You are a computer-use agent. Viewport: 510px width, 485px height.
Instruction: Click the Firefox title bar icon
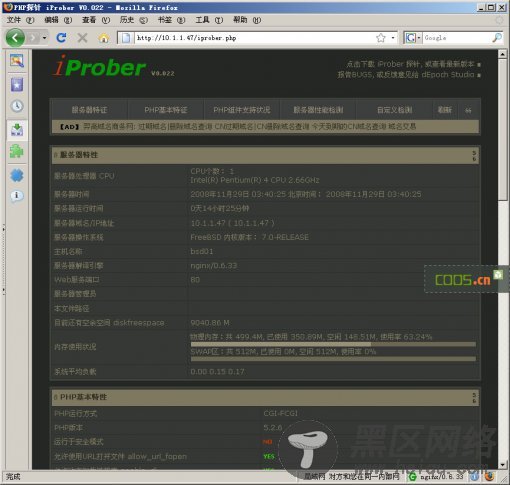pyautogui.click(x=8, y=7)
